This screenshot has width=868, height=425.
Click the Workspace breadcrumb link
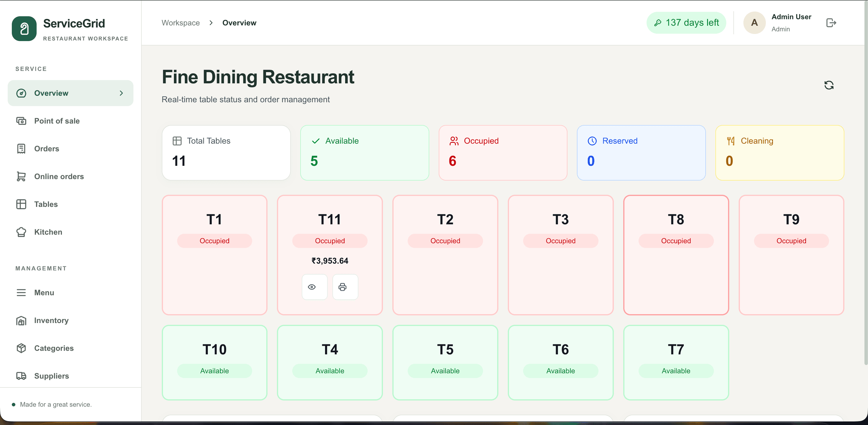point(181,22)
